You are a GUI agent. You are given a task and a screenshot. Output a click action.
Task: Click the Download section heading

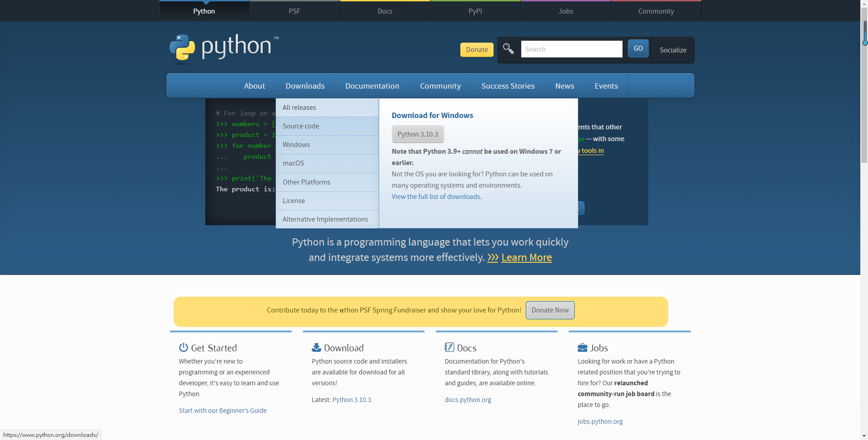pos(344,348)
